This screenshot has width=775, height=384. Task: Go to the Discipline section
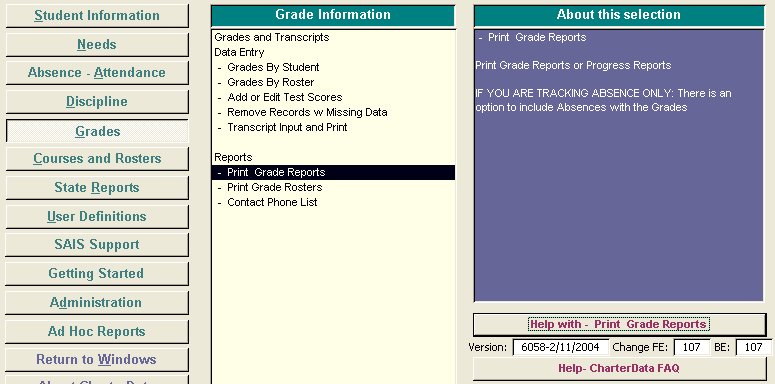coord(97,102)
